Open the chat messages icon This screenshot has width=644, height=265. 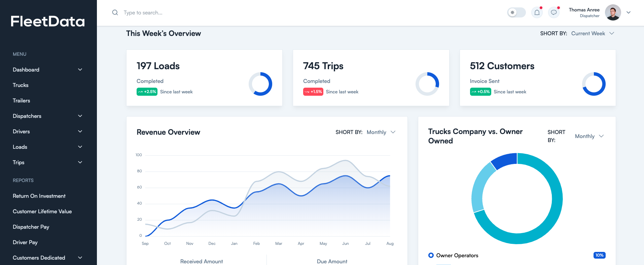pos(554,13)
